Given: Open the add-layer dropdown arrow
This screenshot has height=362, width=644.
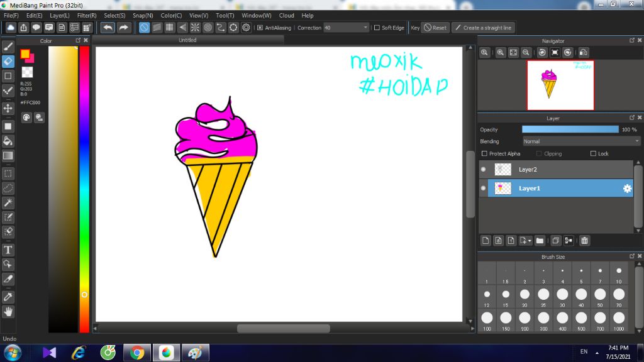Looking at the screenshot, I should tap(530, 241).
